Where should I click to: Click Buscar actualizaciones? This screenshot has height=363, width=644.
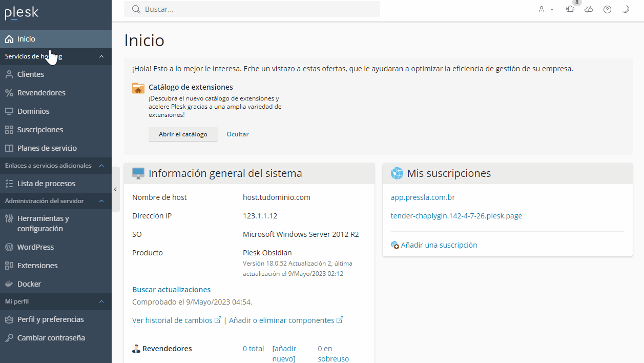172,290
